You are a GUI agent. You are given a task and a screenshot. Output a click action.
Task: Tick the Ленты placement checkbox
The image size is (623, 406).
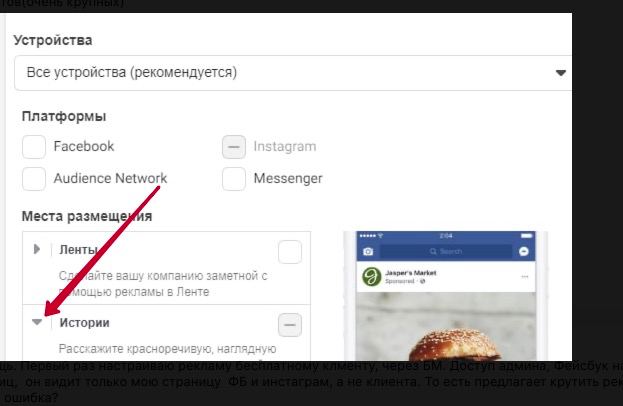tap(290, 252)
